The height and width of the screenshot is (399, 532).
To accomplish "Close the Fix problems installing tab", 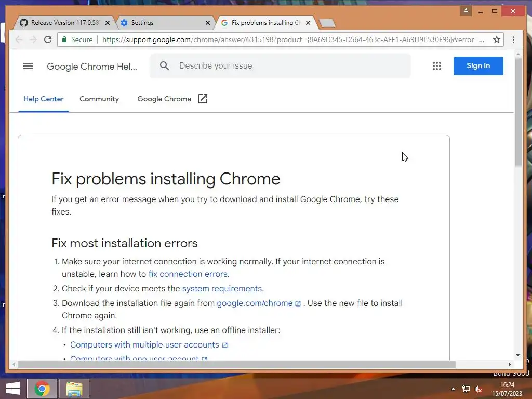I will pyautogui.click(x=308, y=23).
